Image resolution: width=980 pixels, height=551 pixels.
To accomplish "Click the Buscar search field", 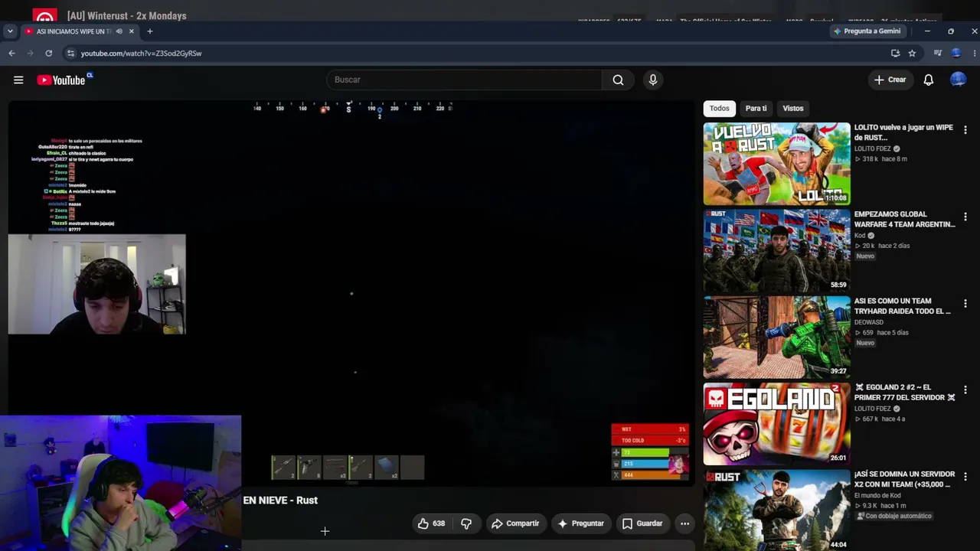I will click(464, 80).
